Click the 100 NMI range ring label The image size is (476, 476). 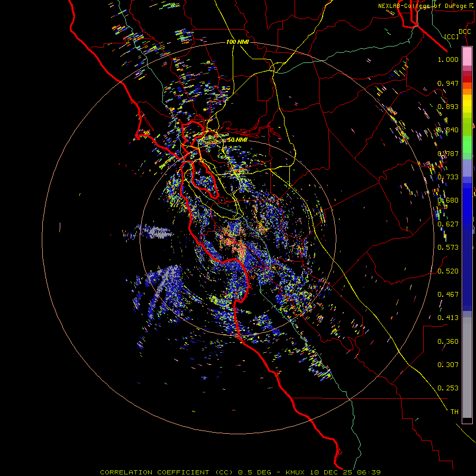tap(237, 42)
